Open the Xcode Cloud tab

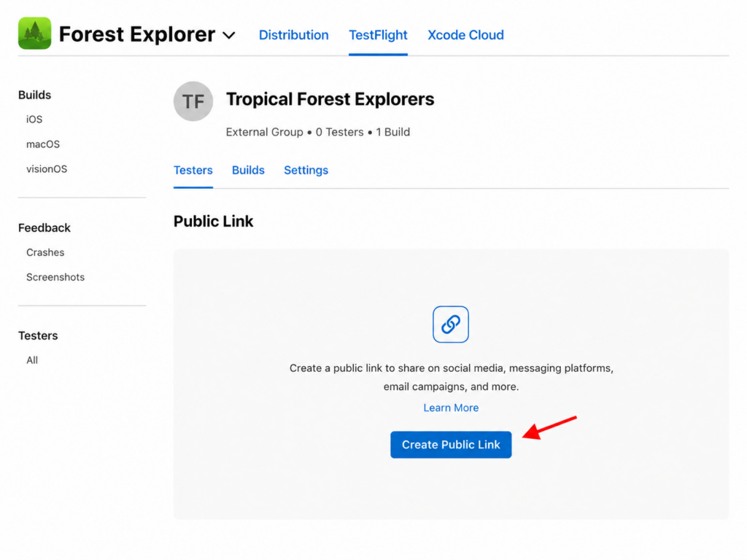click(x=465, y=35)
